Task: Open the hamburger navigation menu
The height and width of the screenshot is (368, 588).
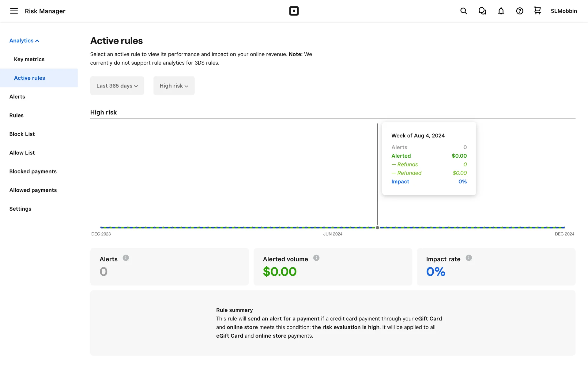Action: coord(14,11)
